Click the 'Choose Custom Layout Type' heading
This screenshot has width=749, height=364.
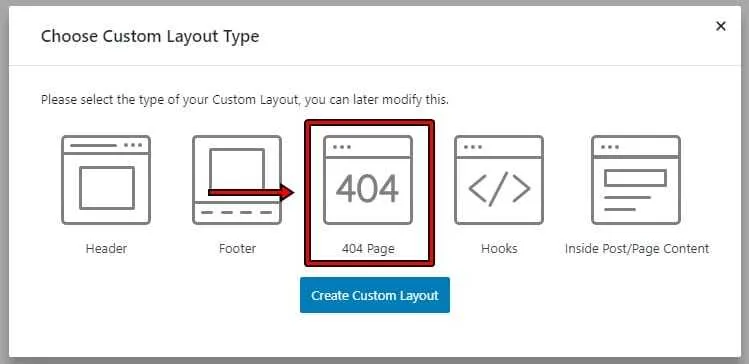150,36
